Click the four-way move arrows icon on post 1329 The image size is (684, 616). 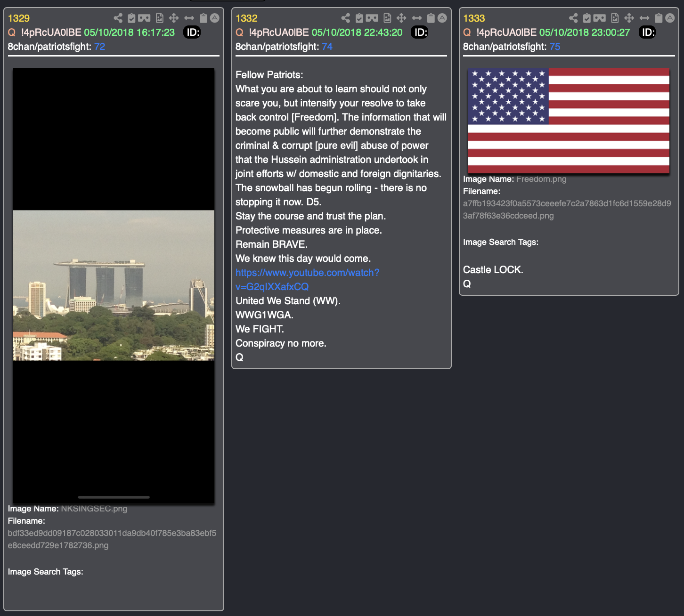coord(174,18)
